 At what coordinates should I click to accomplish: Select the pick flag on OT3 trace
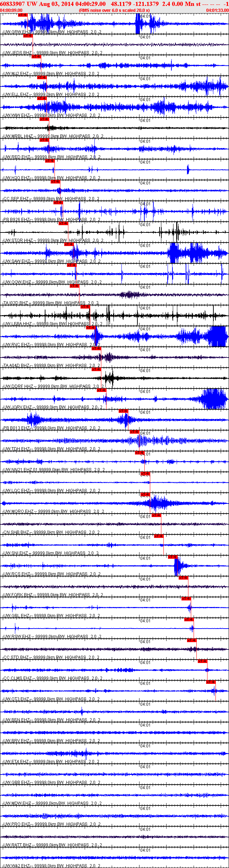point(211,682)
